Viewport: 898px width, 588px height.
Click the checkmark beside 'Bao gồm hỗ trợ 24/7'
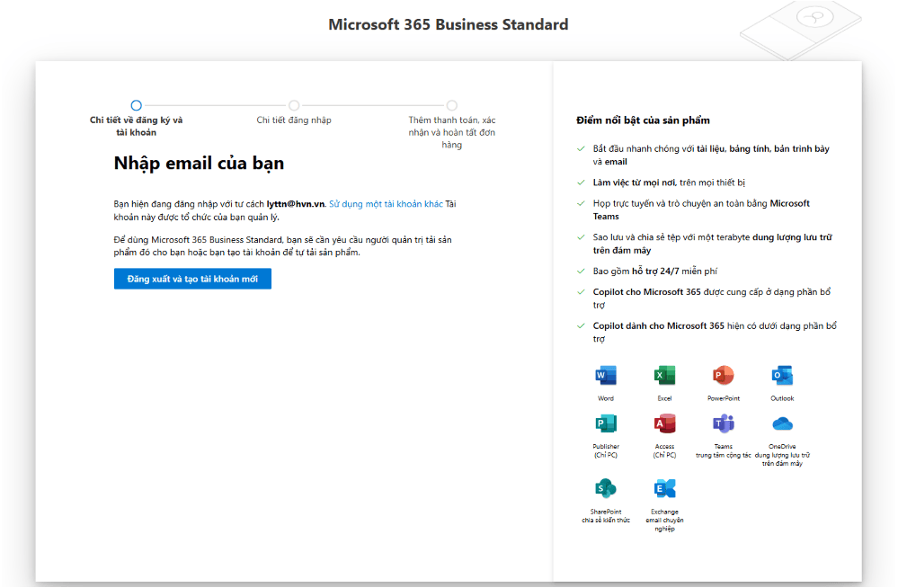coord(581,272)
